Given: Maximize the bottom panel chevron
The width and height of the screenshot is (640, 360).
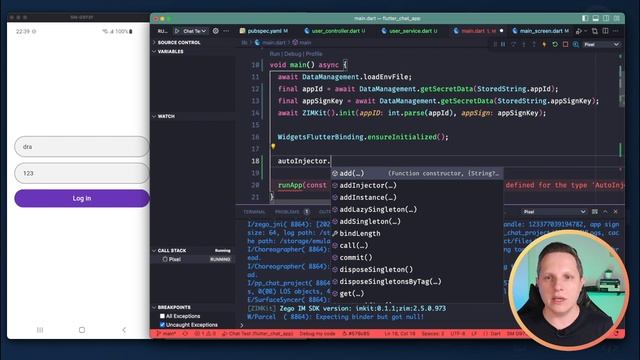Looking at the screenshot, I should pos(605,211).
